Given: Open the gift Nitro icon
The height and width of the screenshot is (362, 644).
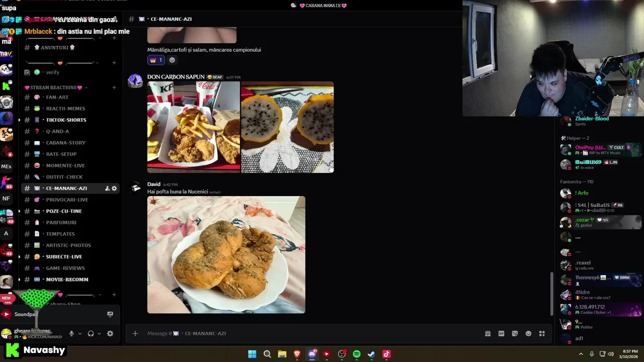Looking at the screenshot, I should pos(488,333).
